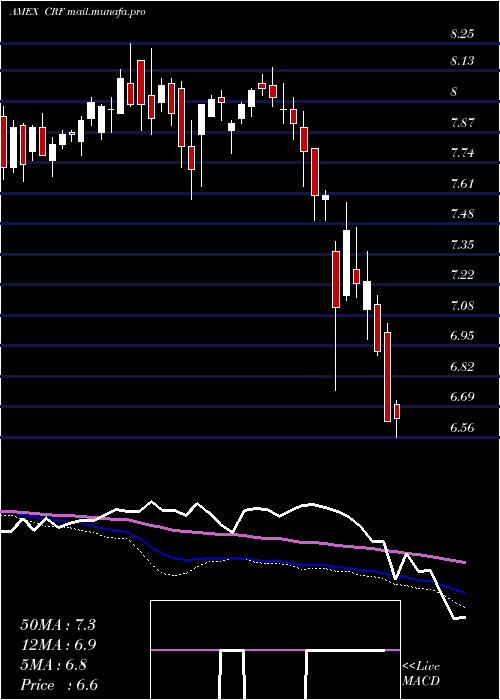500x700 pixels.
Task: Click the 50MA : 7.3 readout
Action: click(58, 625)
